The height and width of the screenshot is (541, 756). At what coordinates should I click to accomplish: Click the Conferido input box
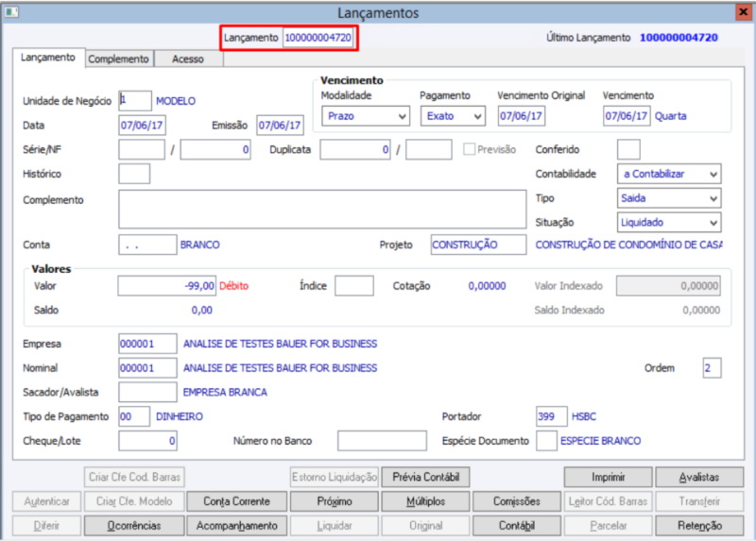point(628,149)
